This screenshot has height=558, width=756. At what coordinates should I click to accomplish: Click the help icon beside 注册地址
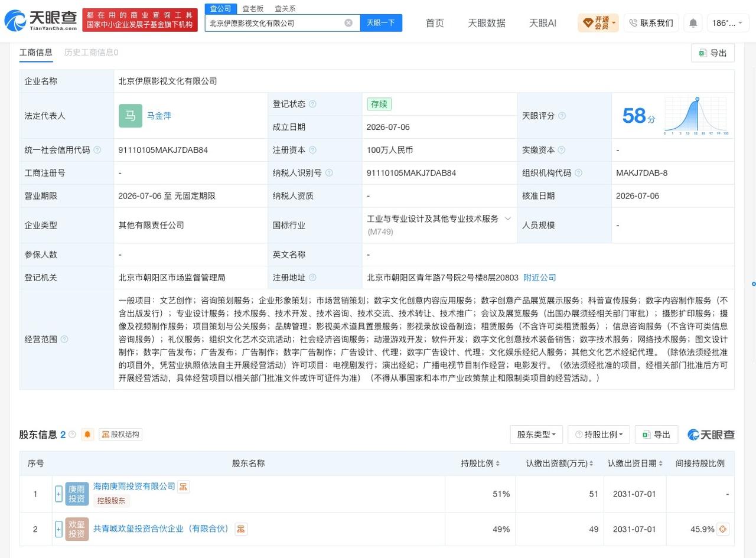point(312,278)
